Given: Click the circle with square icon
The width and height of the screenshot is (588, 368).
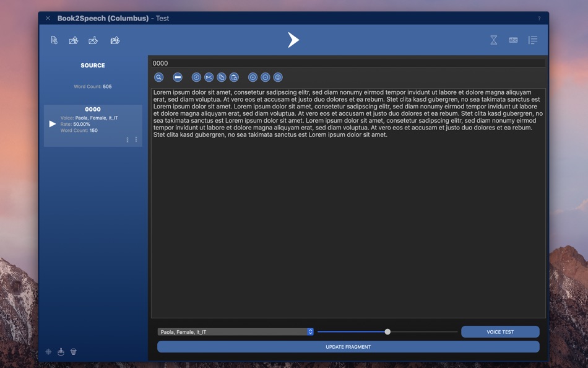Looking at the screenshot, I should point(278,77).
